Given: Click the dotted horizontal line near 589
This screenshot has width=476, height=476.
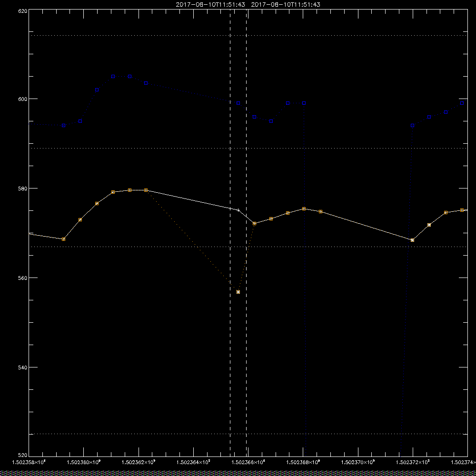Looking at the screenshot, I should 248,149.
